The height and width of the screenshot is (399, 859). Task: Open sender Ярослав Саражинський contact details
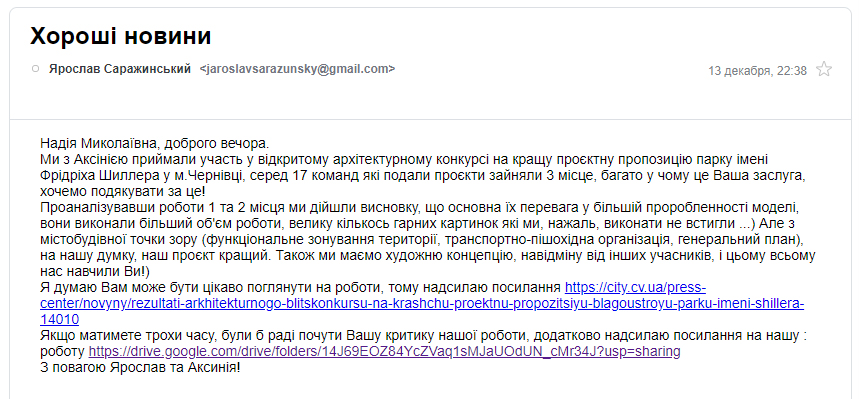(x=119, y=69)
